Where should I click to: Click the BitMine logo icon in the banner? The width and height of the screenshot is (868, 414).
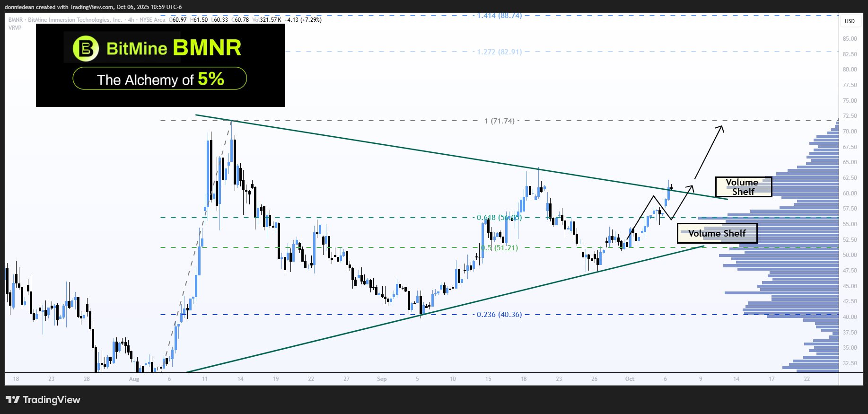[x=86, y=48]
